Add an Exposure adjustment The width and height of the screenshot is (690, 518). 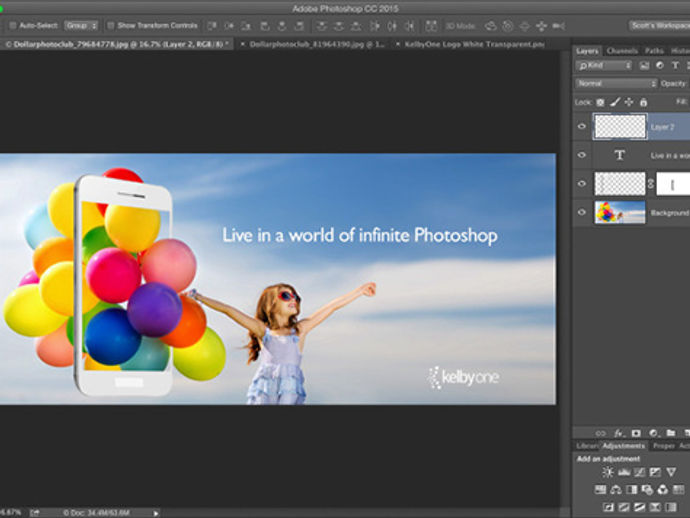click(x=655, y=472)
